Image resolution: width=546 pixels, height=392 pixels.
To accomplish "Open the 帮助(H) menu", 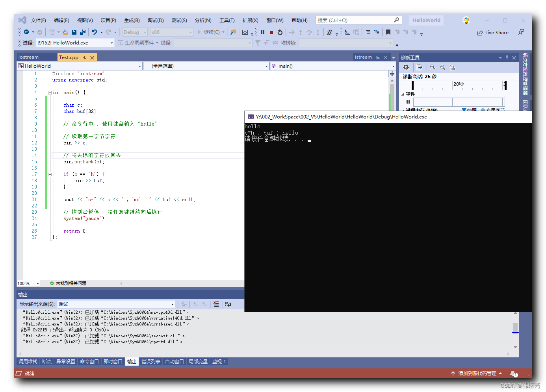I will [x=299, y=20].
